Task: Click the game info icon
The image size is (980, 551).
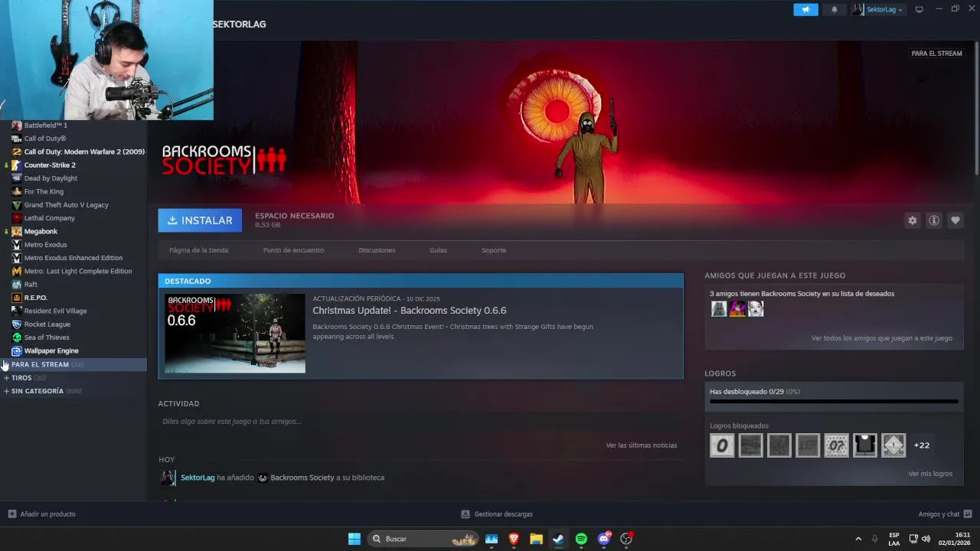Action: coord(934,220)
